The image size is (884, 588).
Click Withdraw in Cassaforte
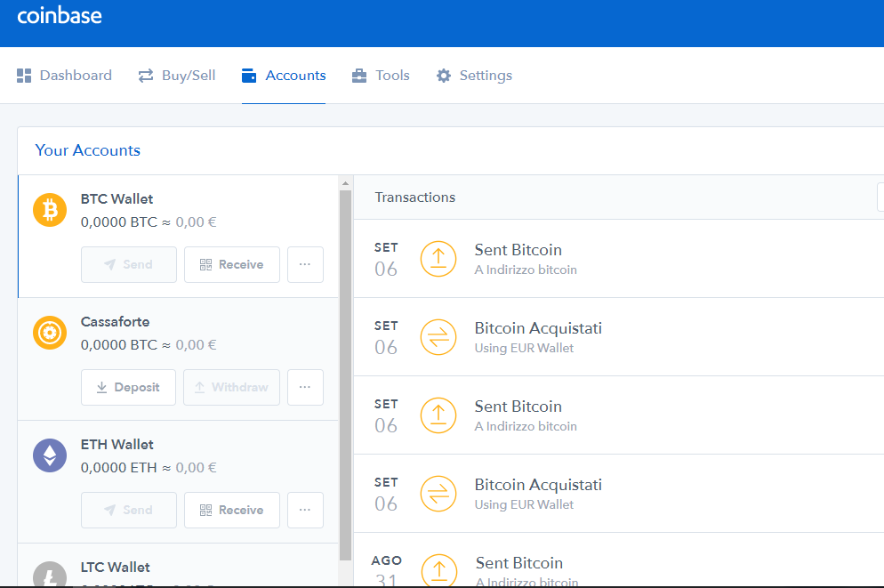pyautogui.click(x=232, y=387)
